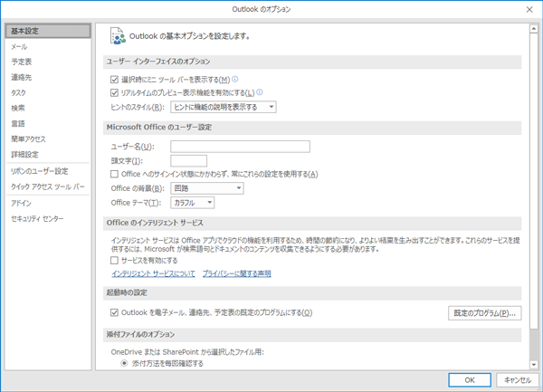Click the OK button
The image size is (543, 392).
(x=470, y=380)
